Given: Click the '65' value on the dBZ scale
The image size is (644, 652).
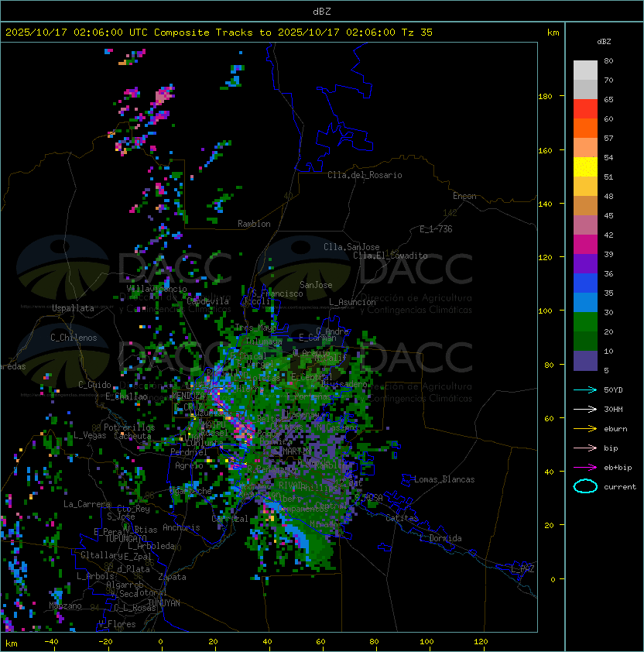Looking at the screenshot, I should (608, 99).
